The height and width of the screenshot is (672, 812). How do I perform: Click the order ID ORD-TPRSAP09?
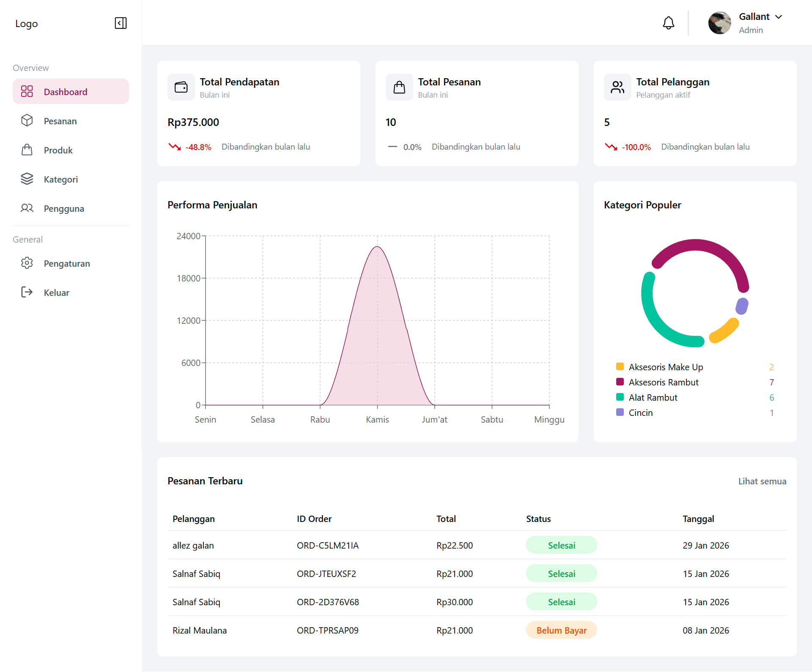(327, 630)
